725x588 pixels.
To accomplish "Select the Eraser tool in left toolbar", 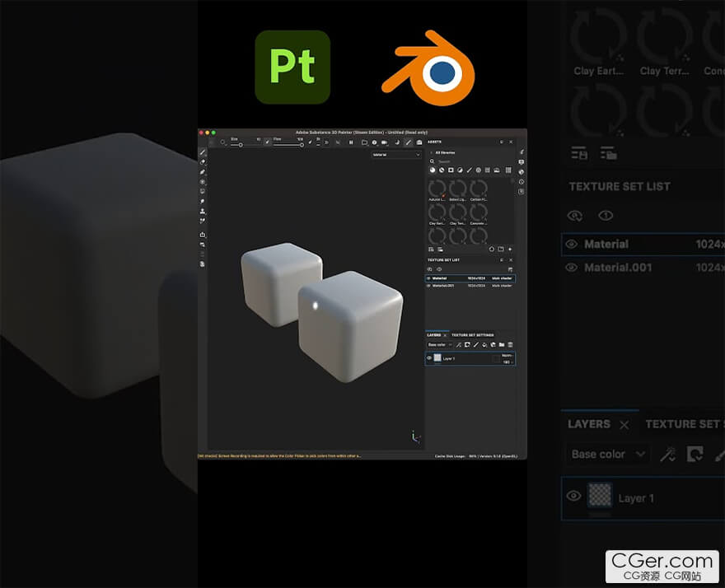I will (x=203, y=162).
